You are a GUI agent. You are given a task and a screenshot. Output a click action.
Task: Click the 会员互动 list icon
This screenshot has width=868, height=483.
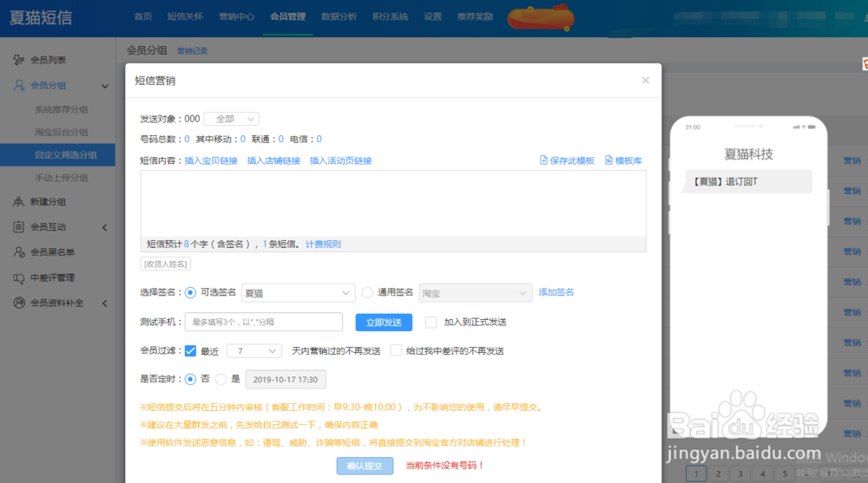click(x=19, y=227)
